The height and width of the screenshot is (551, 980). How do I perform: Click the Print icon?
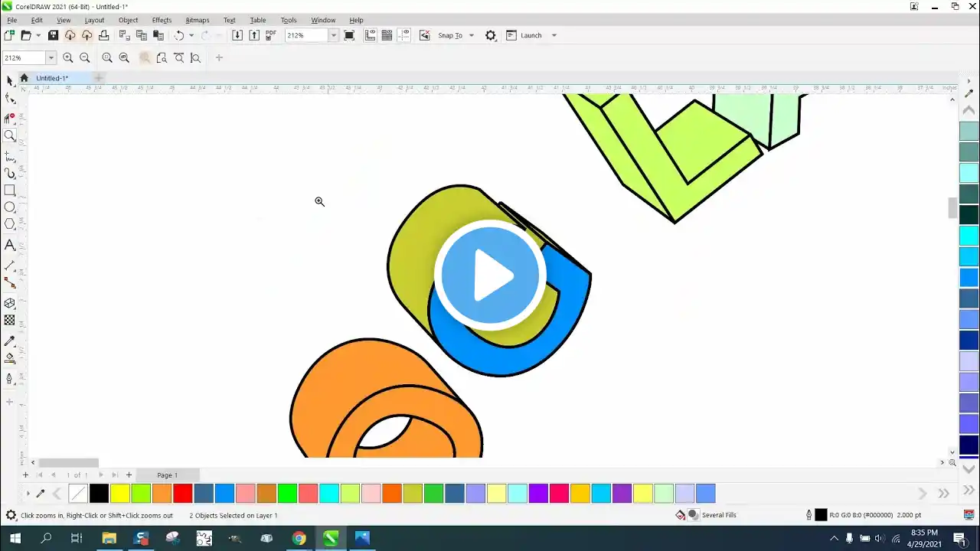(x=103, y=35)
